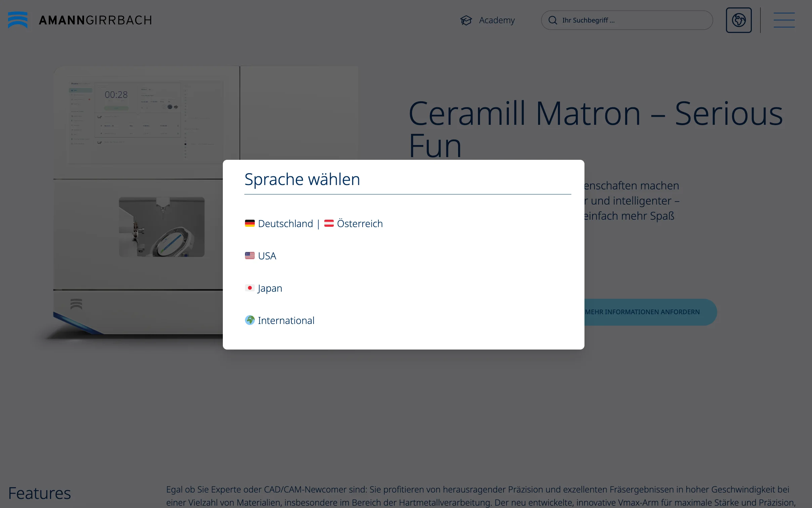The width and height of the screenshot is (812, 508).
Task: Open the globe language selector button
Action: coord(739,20)
